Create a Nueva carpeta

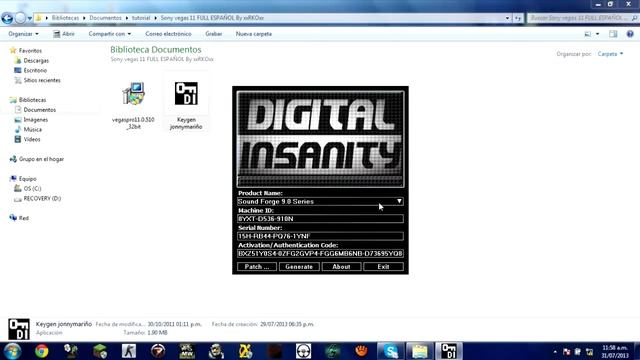[x=253, y=34]
